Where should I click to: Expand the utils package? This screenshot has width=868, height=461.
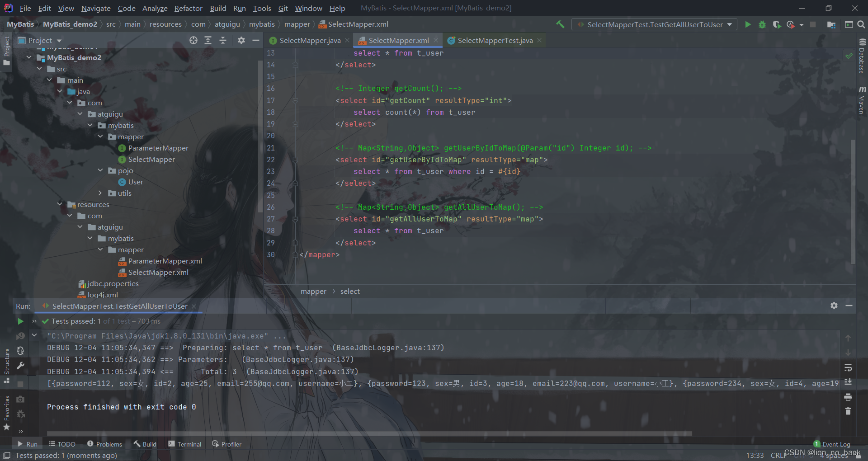[100, 193]
